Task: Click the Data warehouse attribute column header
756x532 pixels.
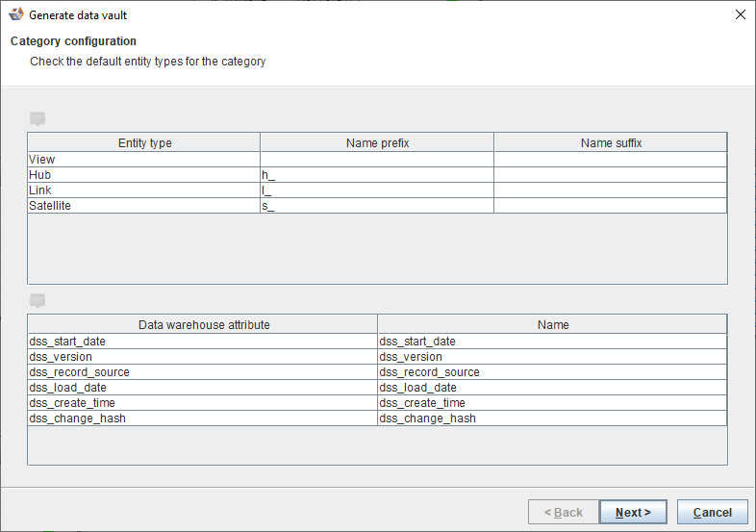Action: [x=202, y=325]
